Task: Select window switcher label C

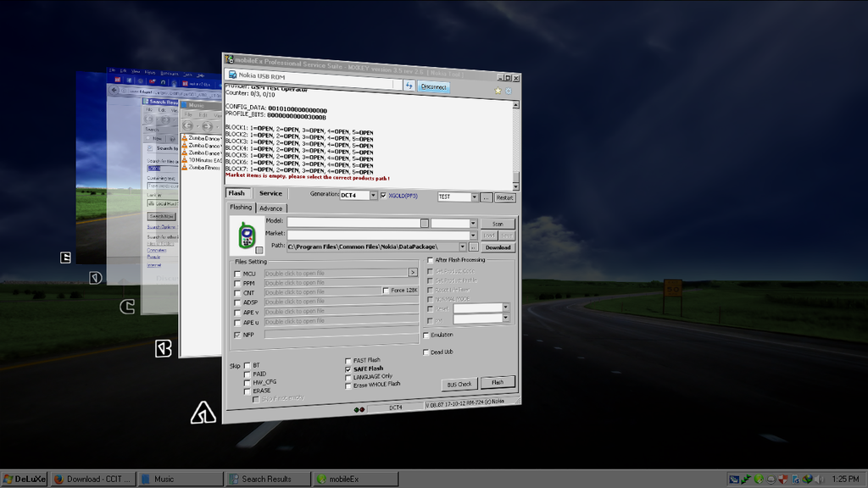Action: (127, 307)
